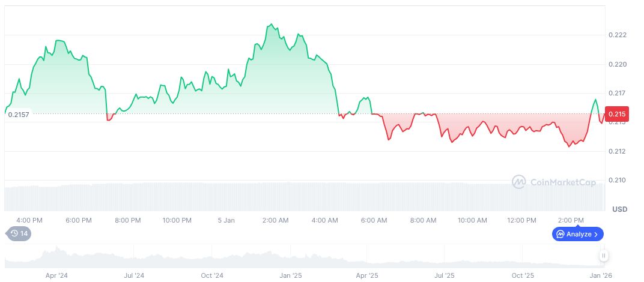Click the 8:00 AM time axis label
The width and height of the screenshot is (644, 282).
[x=423, y=220]
